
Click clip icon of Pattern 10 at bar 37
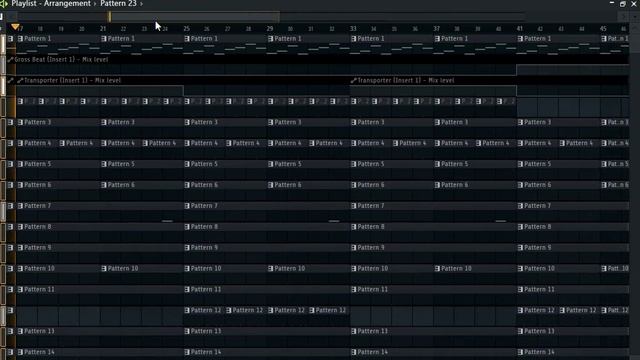[437, 269]
